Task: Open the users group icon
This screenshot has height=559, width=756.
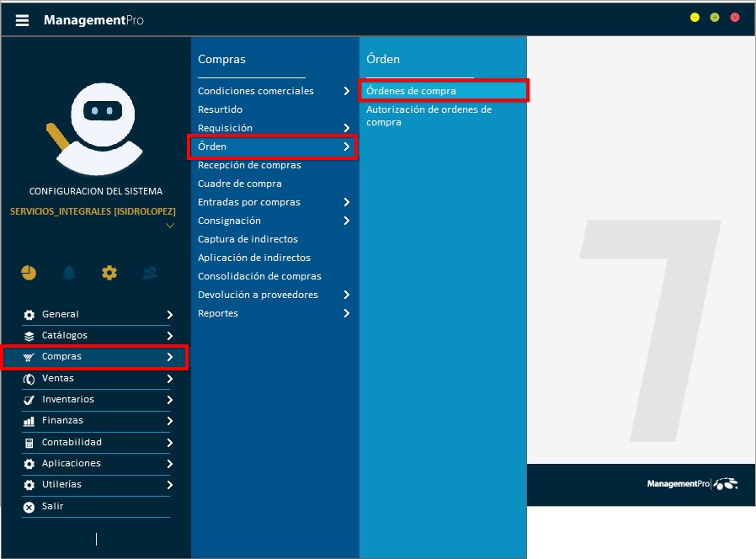Action: (x=150, y=273)
